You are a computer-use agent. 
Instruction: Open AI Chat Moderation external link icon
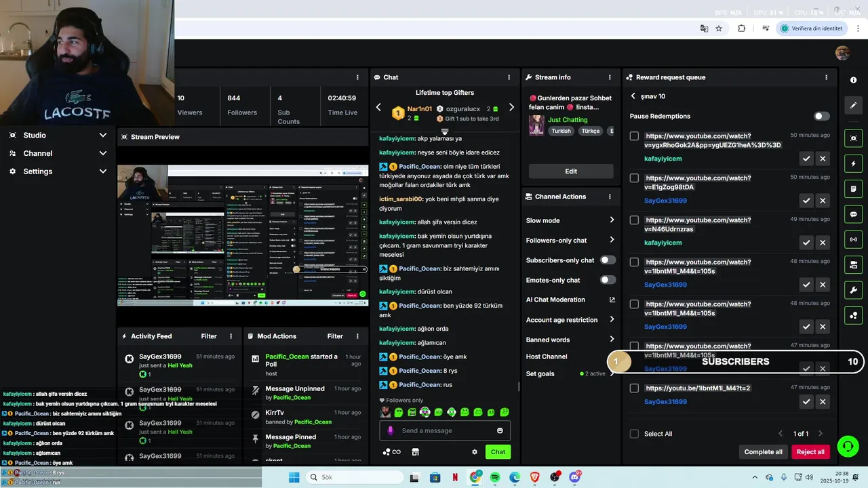coord(612,300)
